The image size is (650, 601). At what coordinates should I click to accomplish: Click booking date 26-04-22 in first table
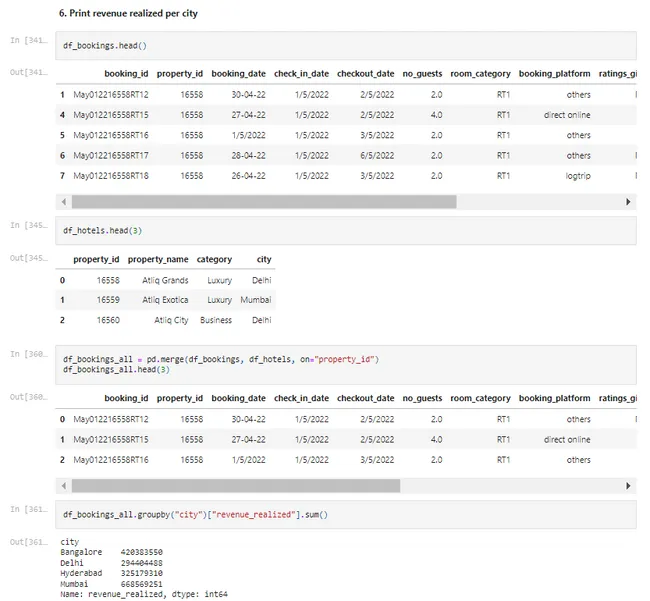tap(248, 176)
